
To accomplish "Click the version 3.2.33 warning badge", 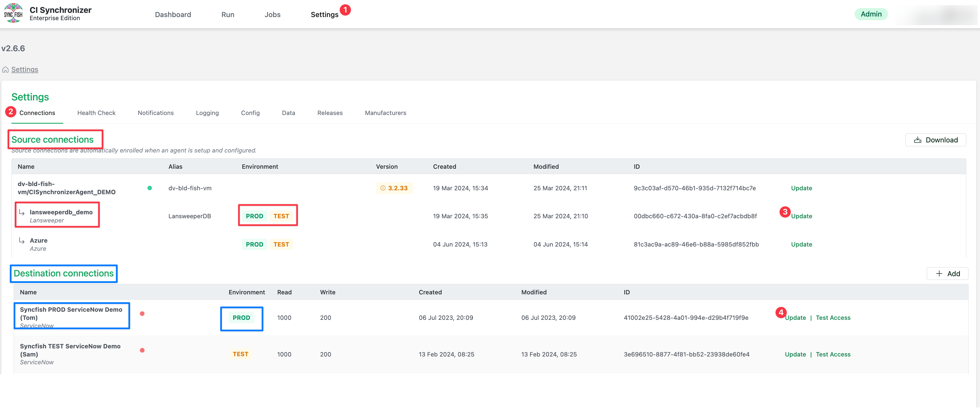I will click(394, 188).
